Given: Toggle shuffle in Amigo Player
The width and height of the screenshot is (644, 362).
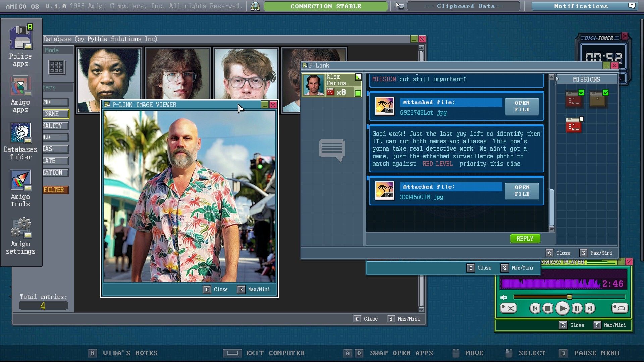Looking at the screenshot, I should pyautogui.click(x=508, y=308).
